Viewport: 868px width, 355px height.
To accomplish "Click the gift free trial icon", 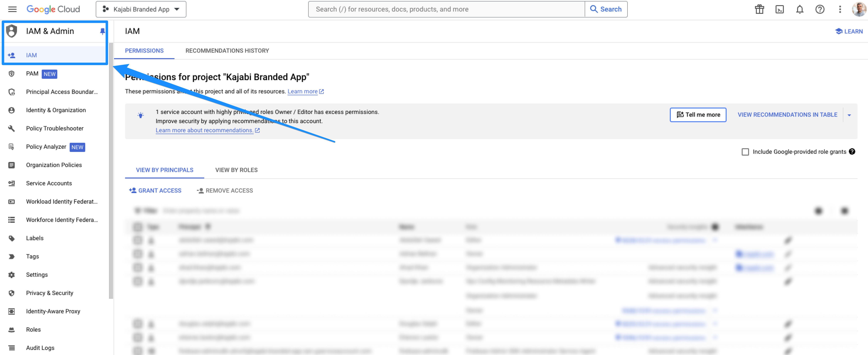I will (759, 9).
